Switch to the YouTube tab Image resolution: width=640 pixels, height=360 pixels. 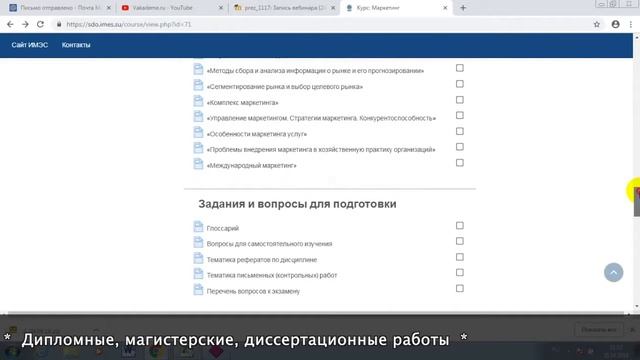(171, 8)
